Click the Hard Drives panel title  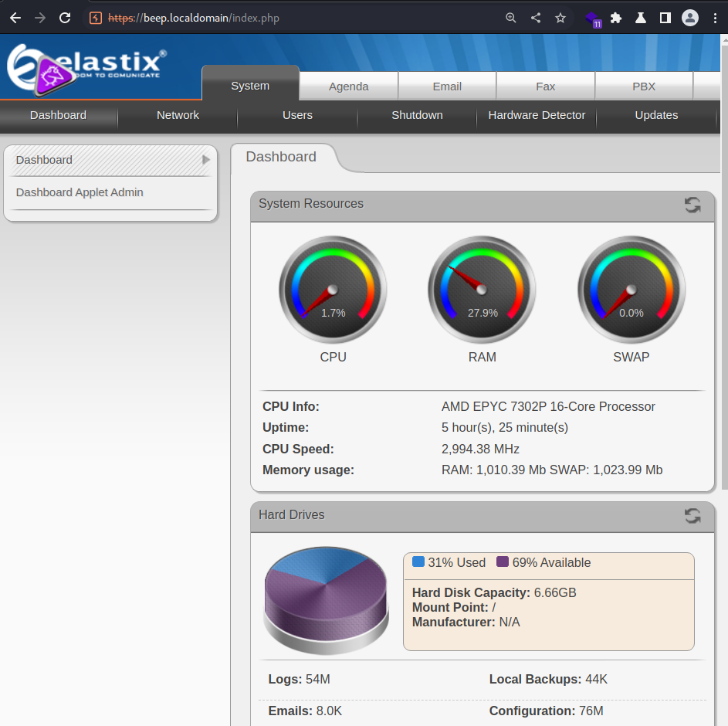click(x=292, y=514)
